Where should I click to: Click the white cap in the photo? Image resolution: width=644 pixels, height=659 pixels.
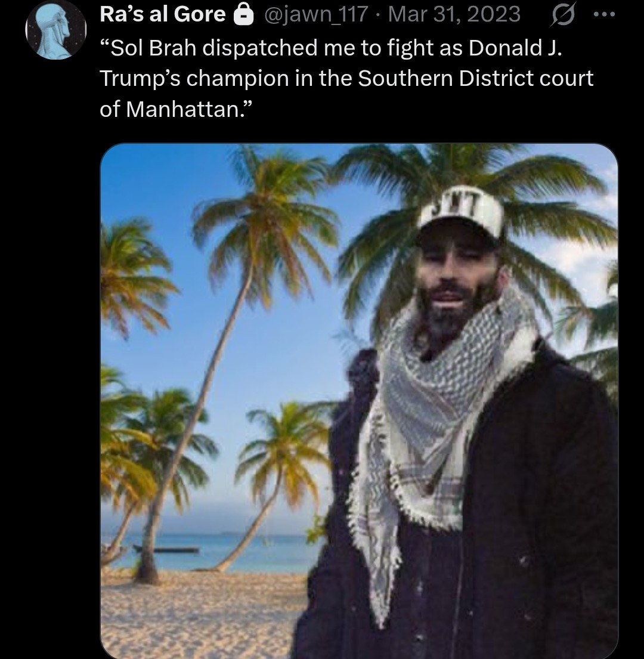[462, 214]
